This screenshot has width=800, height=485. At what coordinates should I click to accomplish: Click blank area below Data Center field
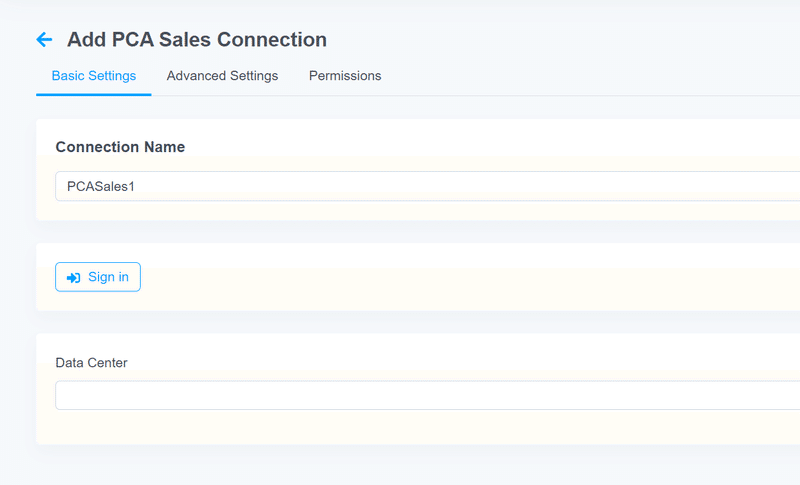428,427
